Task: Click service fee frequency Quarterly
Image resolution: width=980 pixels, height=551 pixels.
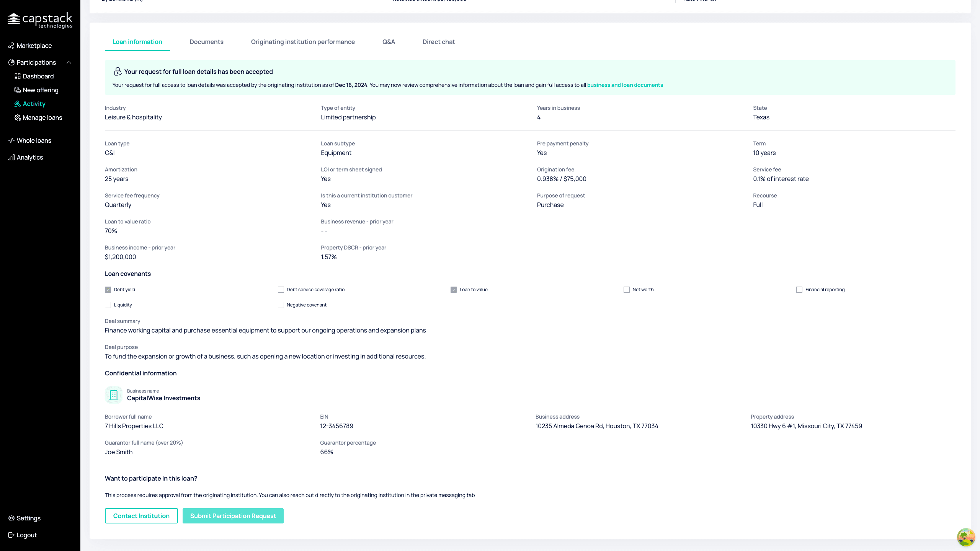Action: (118, 205)
